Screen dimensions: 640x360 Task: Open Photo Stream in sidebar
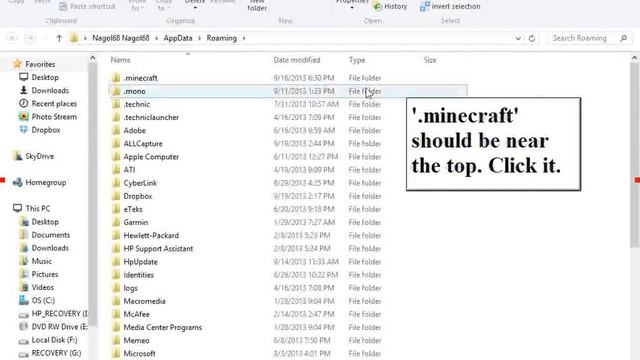(x=54, y=117)
